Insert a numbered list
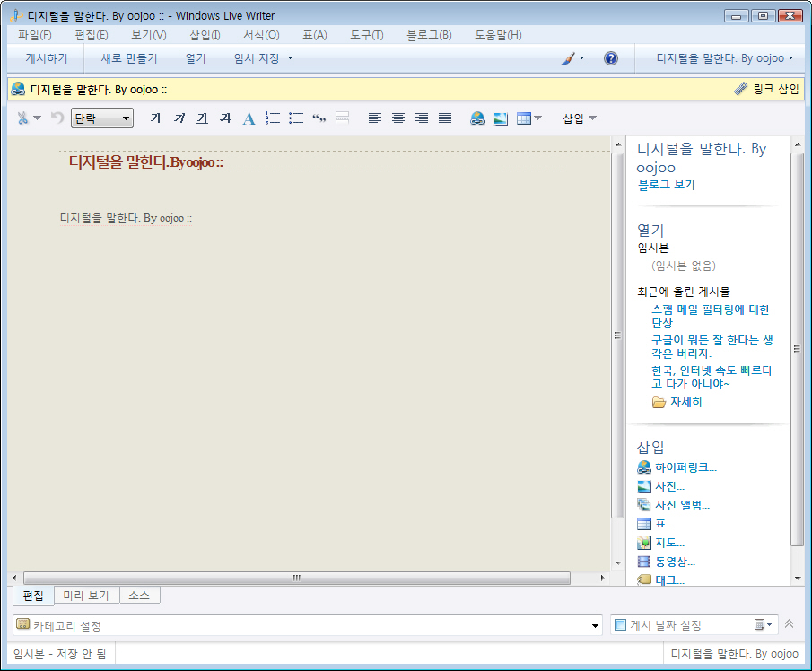Viewport: 812px width, 671px height. (273, 118)
